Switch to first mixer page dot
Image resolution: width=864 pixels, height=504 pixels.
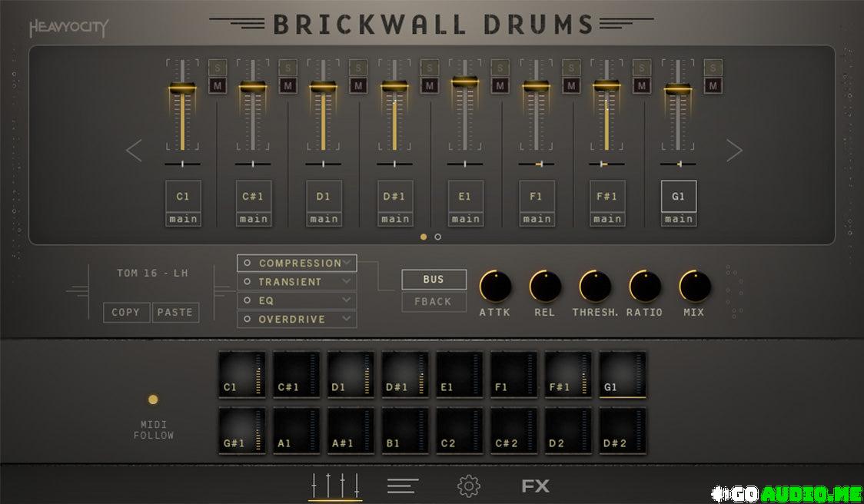(424, 237)
